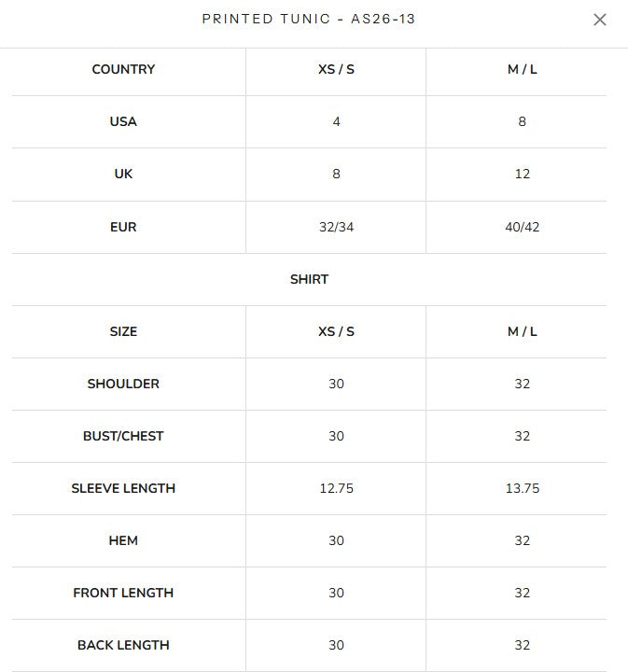Select the M / L country column header
Screen dimensions: 628x672
tap(523, 69)
